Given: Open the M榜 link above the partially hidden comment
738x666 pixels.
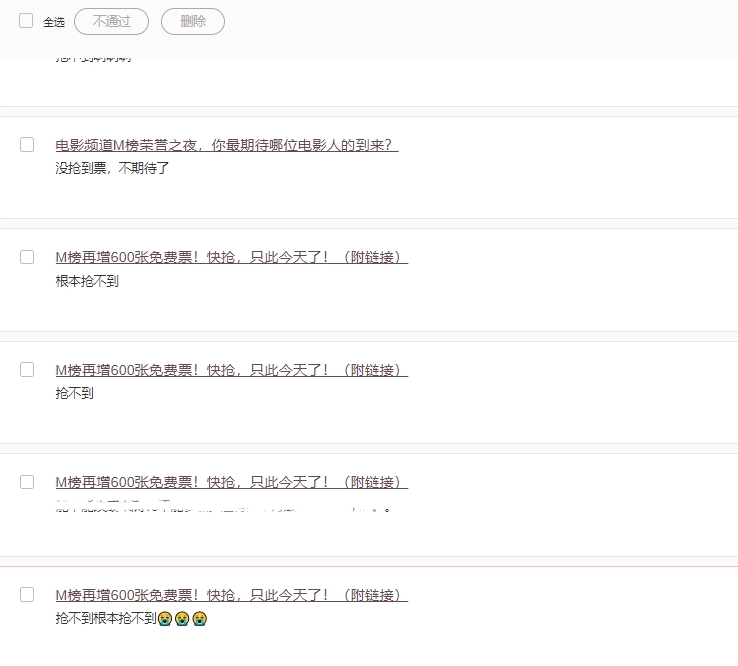Looking at the screenshot, I should [x=231, y=482].
